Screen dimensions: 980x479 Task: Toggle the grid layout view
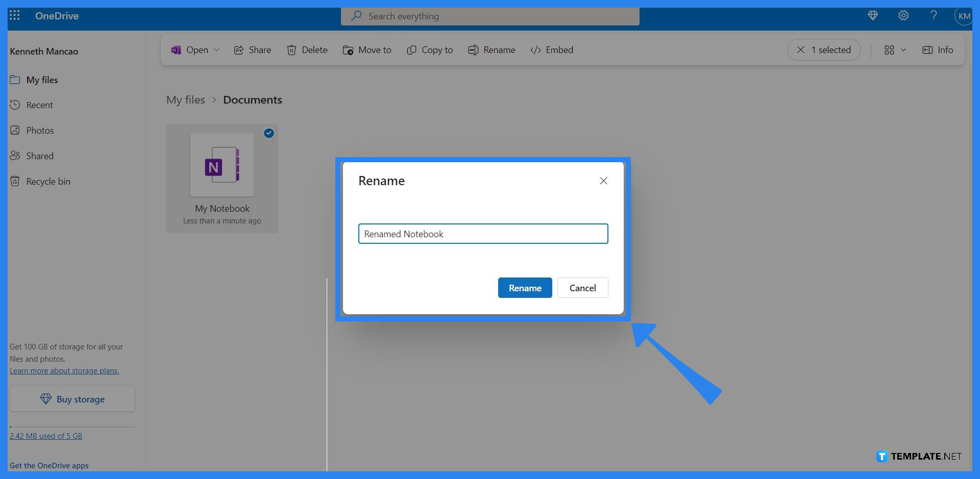(889, 50)
